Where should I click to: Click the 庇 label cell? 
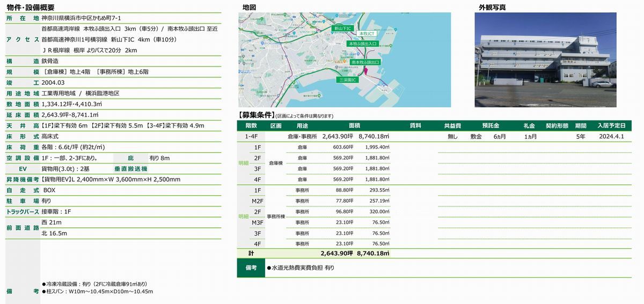(130, 158)
